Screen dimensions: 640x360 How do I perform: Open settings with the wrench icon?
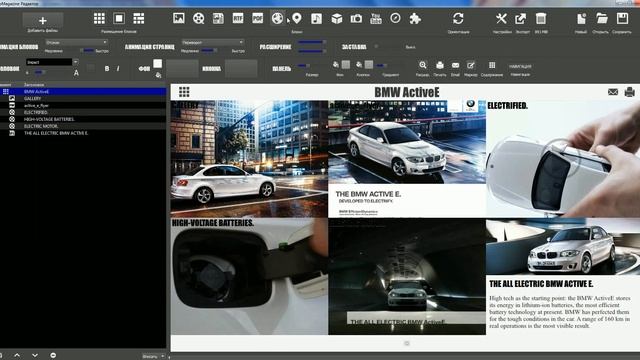[x=501, y=18]
